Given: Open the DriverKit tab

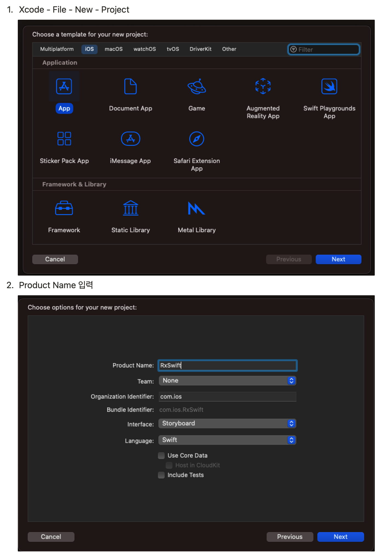Looking at the screenshot, I should pos(200,49).
